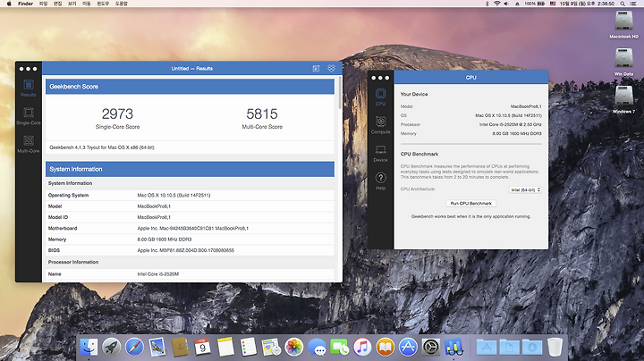Image resolution: width=644 pixels, height=361 pixels.
Task: Open Launchpad from the Dock
Action: 111,347
